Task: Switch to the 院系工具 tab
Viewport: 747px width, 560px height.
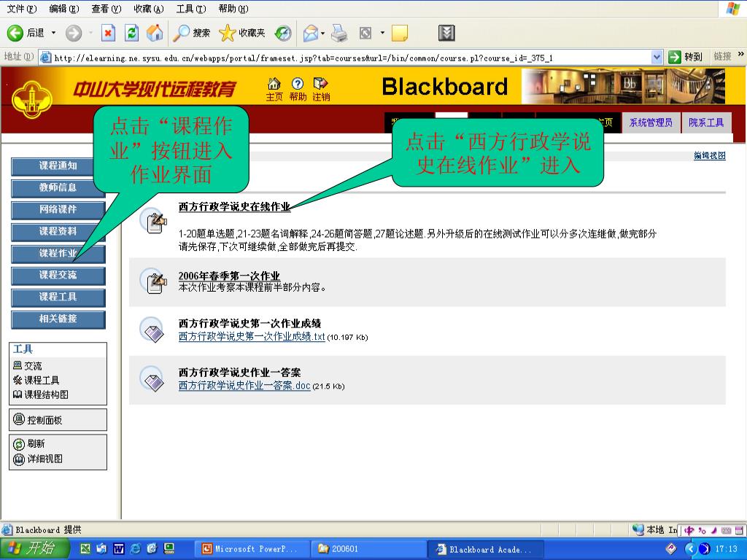Action: click(x=706, y=122)
